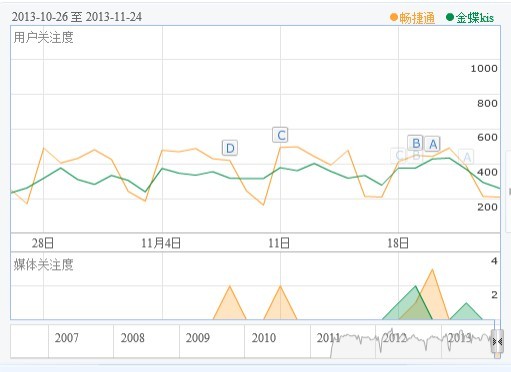Screen dimensions: 511x372
Task: Click 2013 on the year timeline
Action: (460, 338)
